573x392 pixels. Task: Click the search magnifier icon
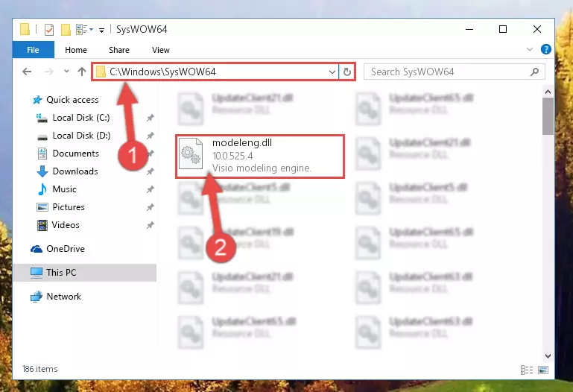click(x=534, y=72)
